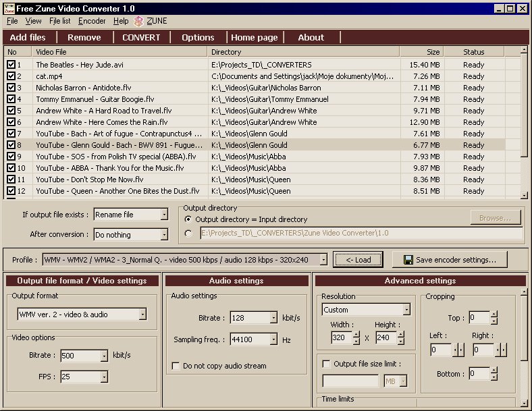Screen dimensions: 532x411
Task: Click the file list scrollbar down arrow
Action: 524,195
